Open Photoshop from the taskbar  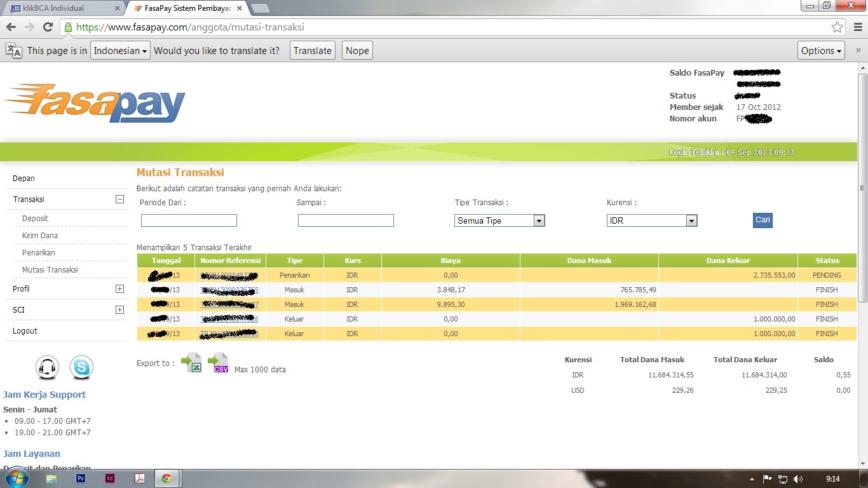click(81, 478)
